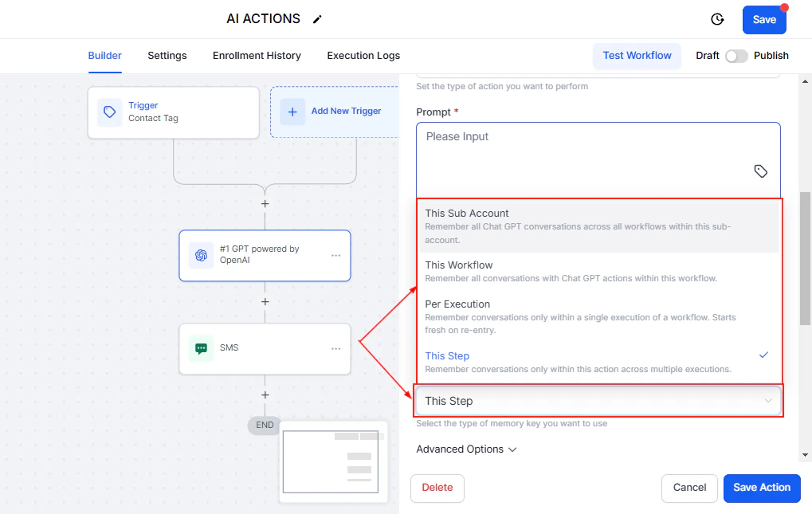Screen dimensions: 812x514
Task: Select This Step memory option
Action: coord(598,362)
